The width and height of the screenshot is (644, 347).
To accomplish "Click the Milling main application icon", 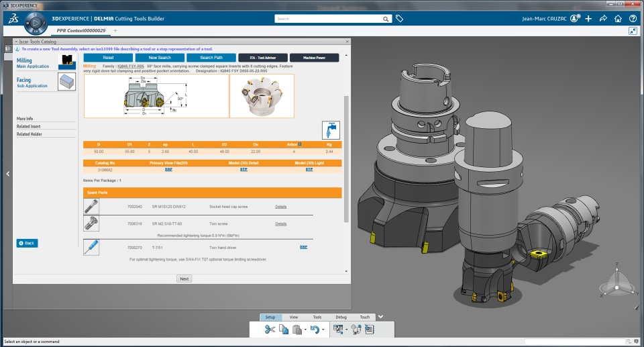I will (x=67, y=62).
